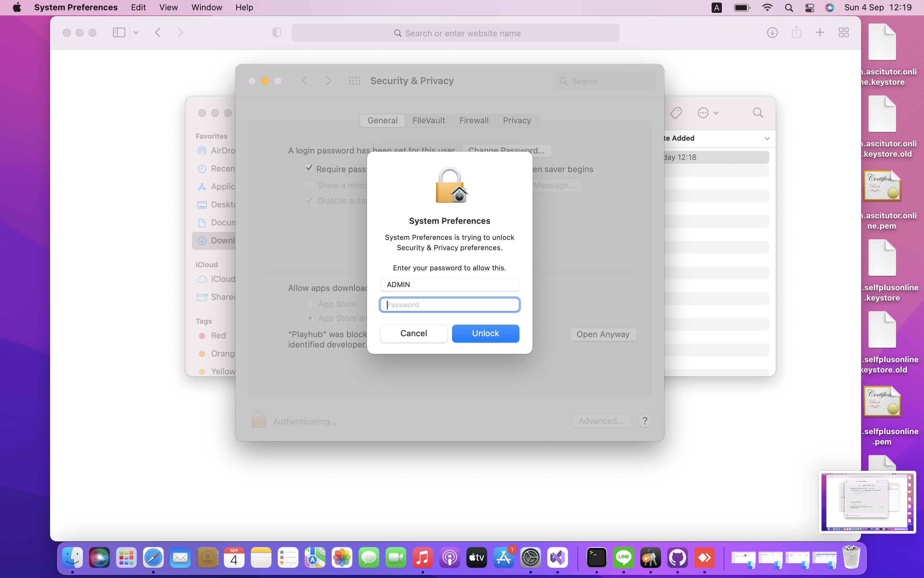Open new Safari tab plus icon
The image size is (924, 578).
tap(819, 32)
